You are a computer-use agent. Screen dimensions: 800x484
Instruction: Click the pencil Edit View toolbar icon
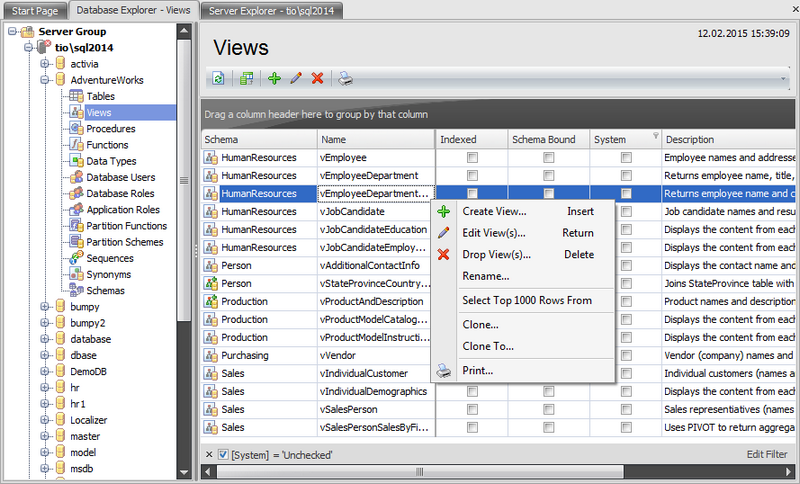[296, 78]
